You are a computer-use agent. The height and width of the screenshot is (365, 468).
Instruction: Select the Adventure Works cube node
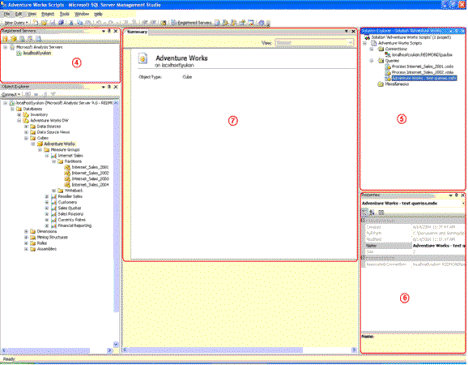(60, 144)
